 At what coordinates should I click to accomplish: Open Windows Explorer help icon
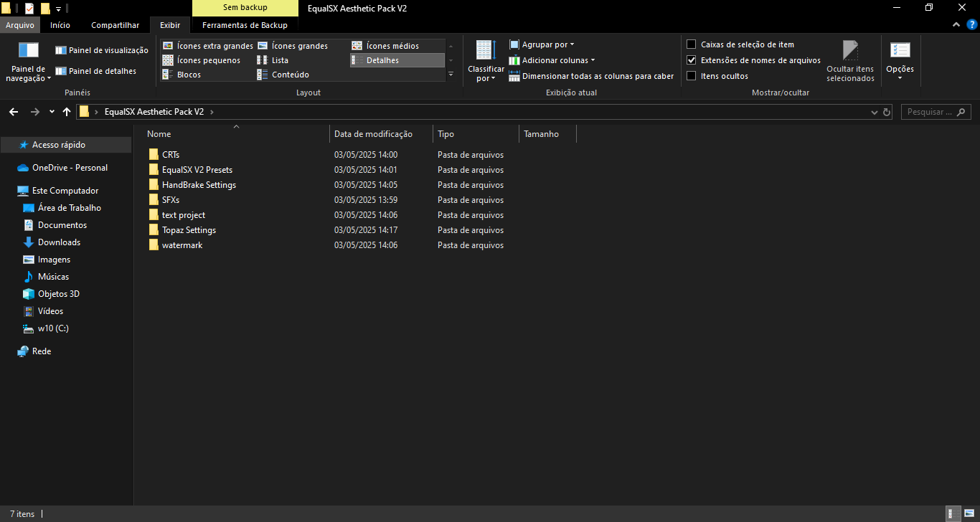(971, 25)
